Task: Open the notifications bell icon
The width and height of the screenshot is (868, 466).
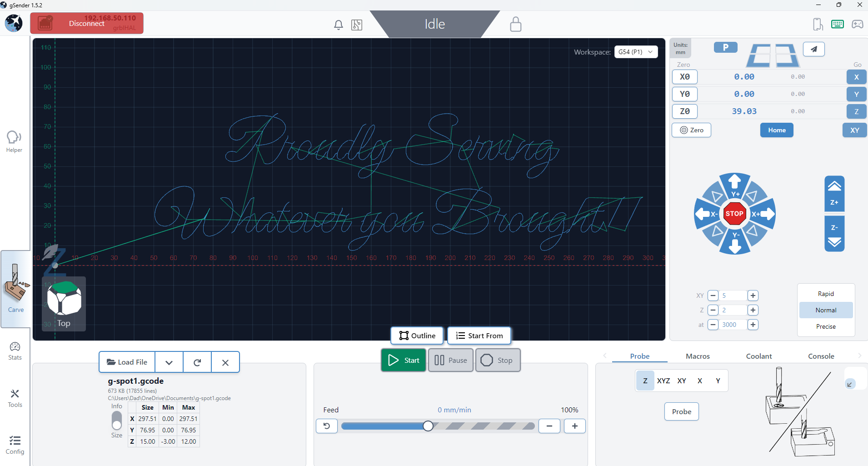Action: [338, 25]
